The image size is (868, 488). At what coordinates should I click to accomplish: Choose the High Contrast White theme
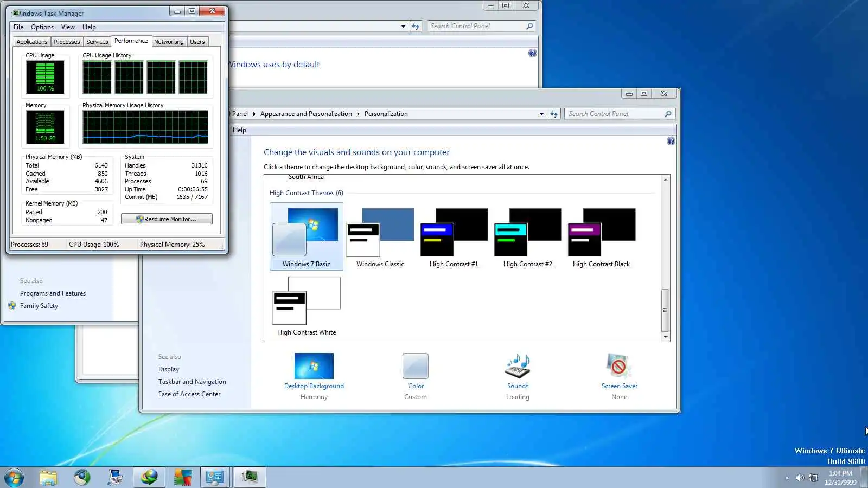(307, 306)
